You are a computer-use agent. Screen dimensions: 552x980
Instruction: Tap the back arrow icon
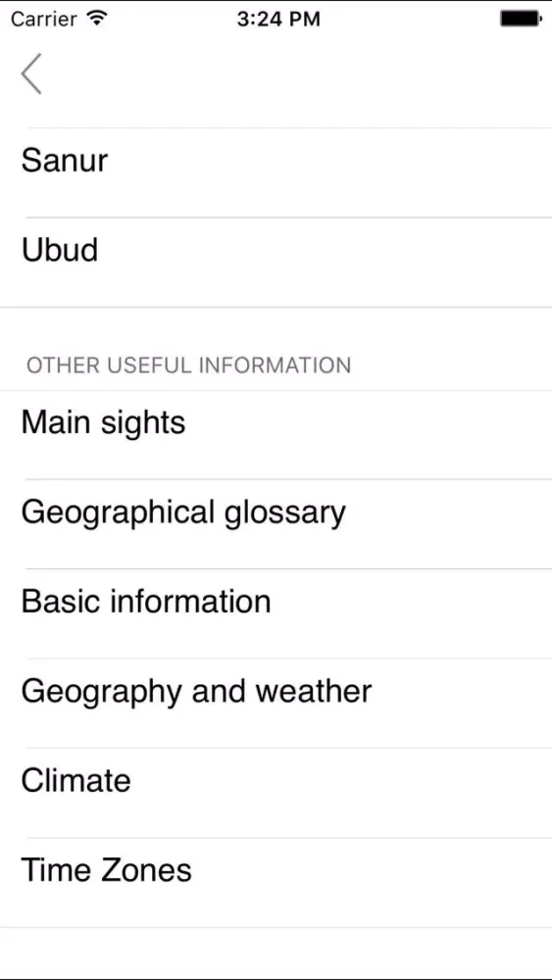point(31,73)
